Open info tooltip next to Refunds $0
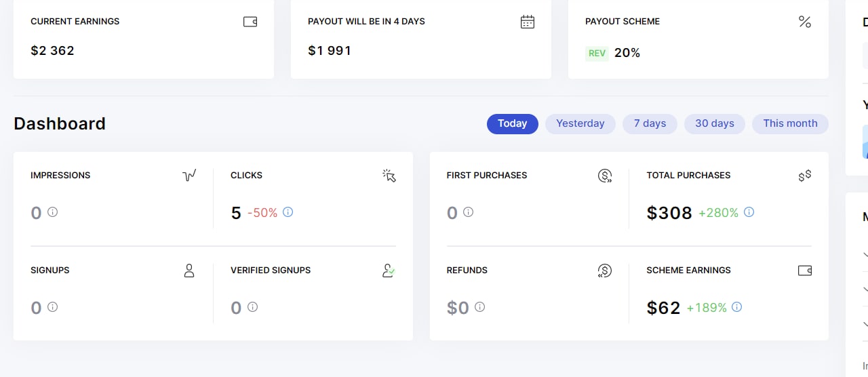The width and height of the screenshot is (868, 377). tap(479, 307)
